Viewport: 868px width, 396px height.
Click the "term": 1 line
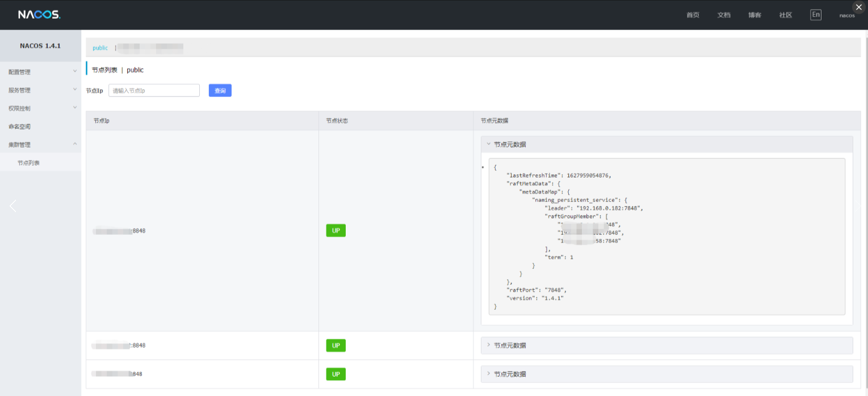click(x=559, y=257)
